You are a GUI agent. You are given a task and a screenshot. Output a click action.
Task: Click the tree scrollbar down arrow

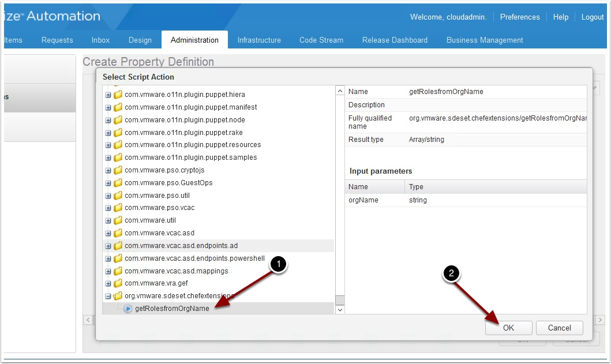[x=340, y=309]
